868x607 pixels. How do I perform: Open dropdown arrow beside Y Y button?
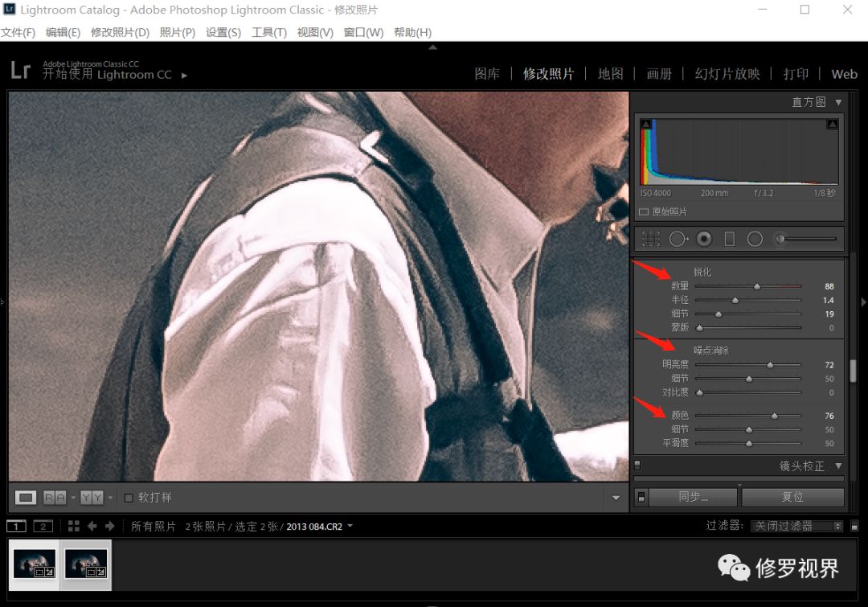111,498
